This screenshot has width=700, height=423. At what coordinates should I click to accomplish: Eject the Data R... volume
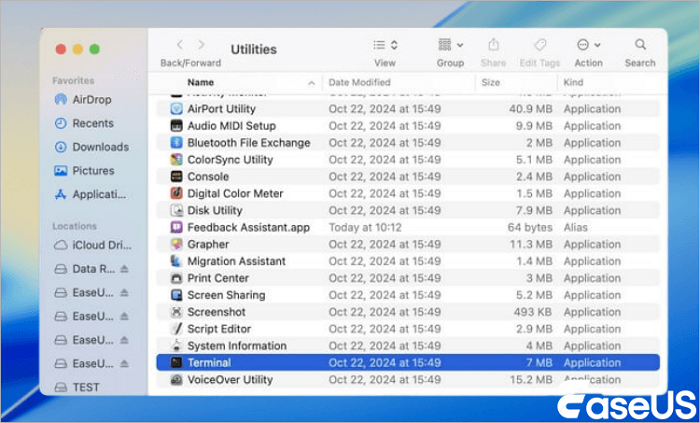point(125,269)
